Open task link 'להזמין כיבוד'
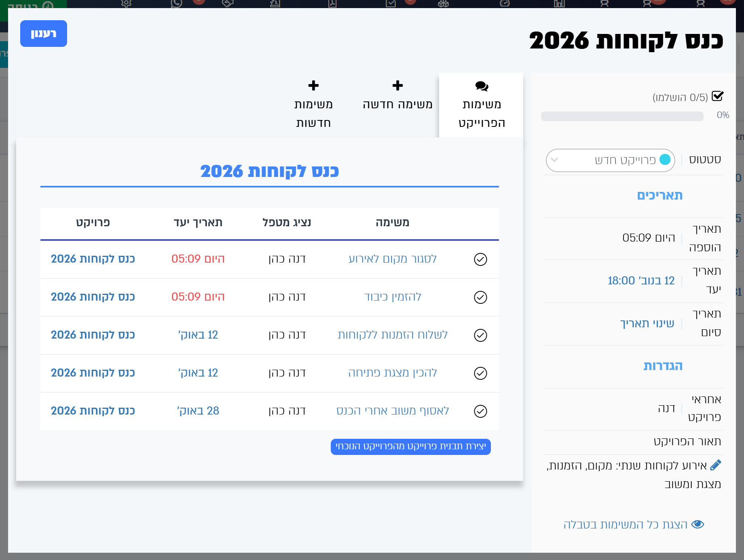Screen dimensions: 744x560 (x=392, y=297)
